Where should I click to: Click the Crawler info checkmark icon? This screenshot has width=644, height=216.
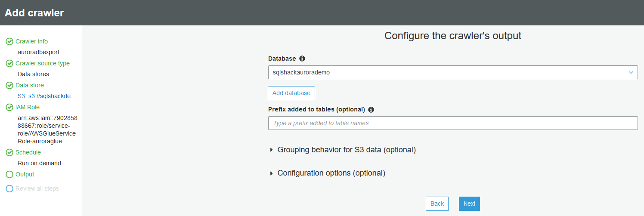[x=9, y=42]
